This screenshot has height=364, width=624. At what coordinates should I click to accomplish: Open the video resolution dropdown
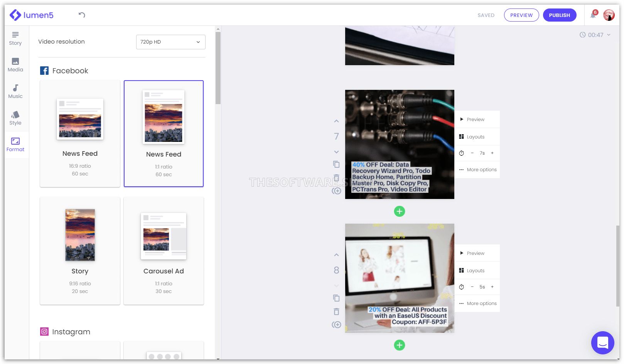170,42
